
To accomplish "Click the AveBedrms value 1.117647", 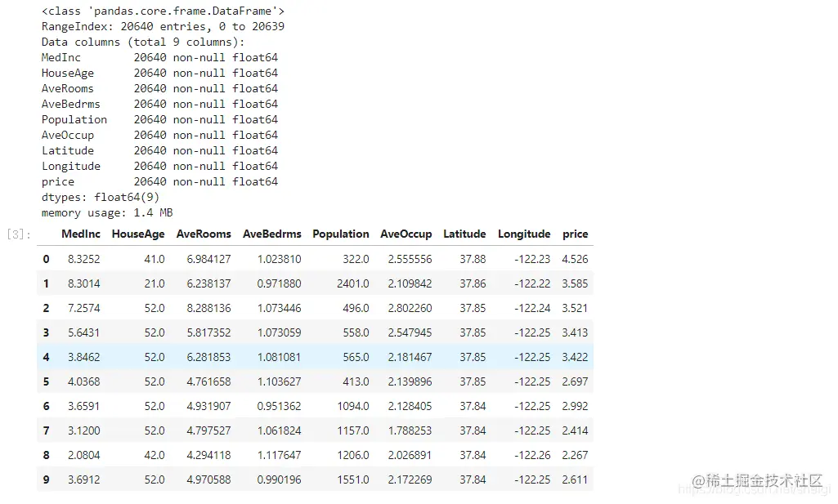I will click(x=280, y=456).
